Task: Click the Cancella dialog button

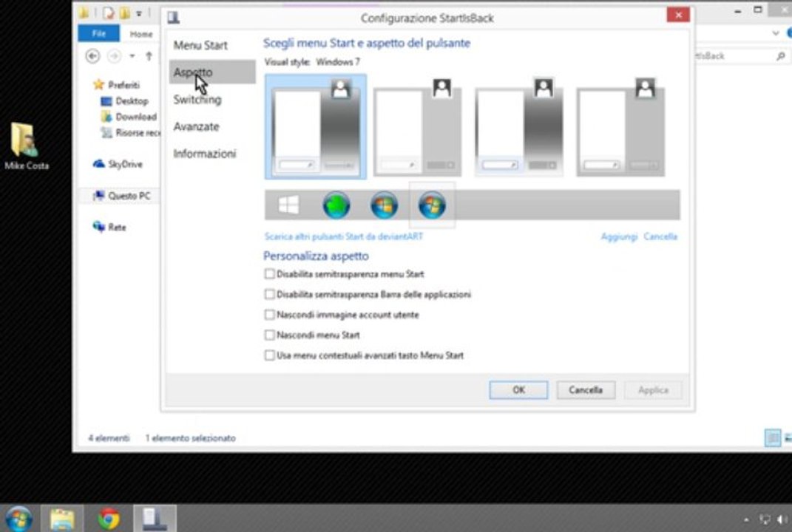Action: pyautogui.click(x=586, y=390)
